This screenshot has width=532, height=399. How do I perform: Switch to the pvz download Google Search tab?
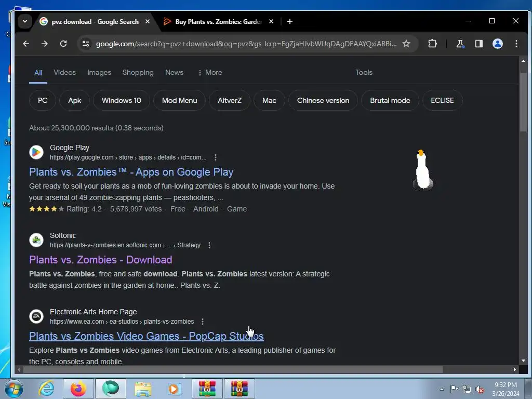95,21
